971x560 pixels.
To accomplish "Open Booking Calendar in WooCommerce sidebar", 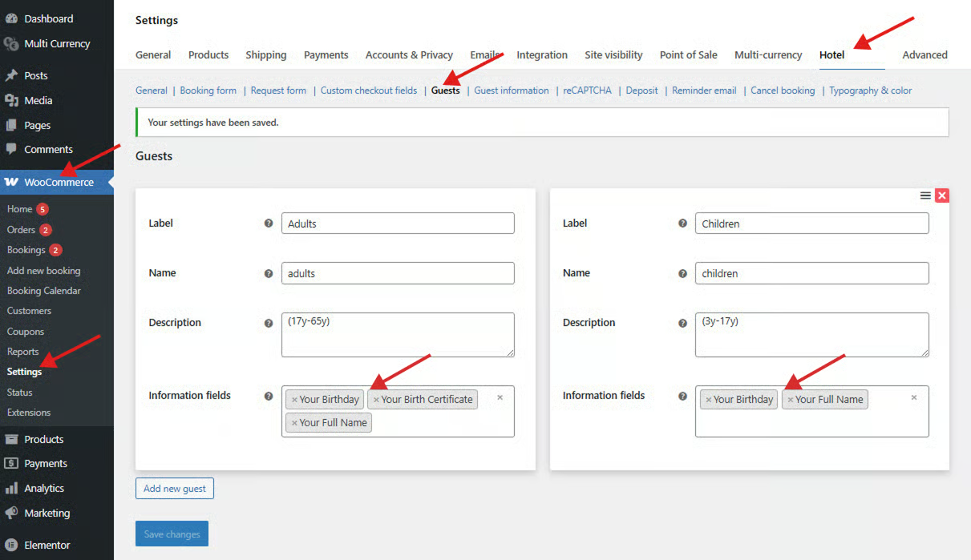I will [44, 291].
